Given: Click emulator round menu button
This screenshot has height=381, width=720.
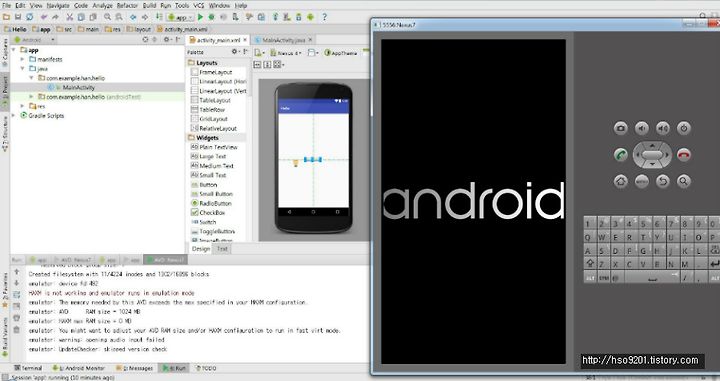Looking at the screenshot, I should [x=641, y=181].
